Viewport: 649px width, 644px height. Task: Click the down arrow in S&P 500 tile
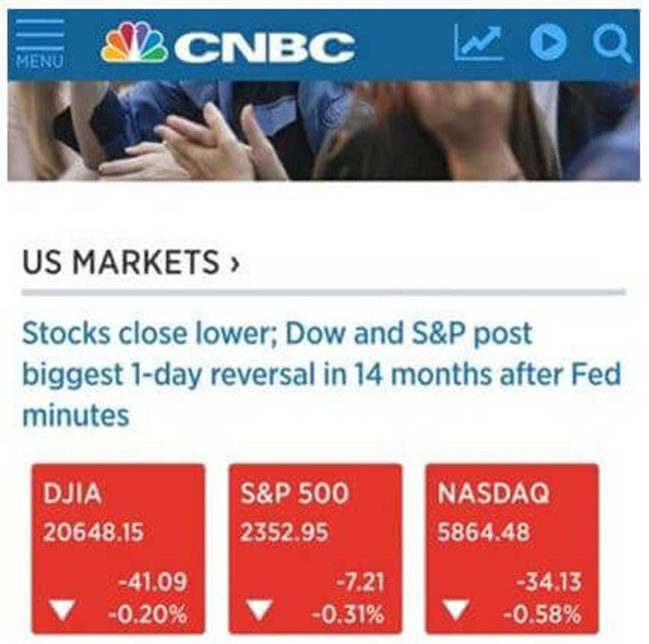tap(259, 610)
